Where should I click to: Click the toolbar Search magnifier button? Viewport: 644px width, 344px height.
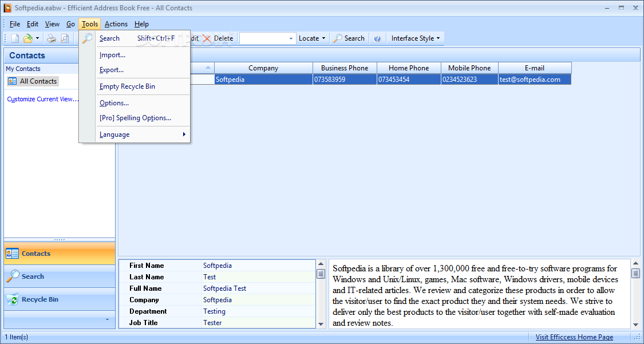point(349,38)
